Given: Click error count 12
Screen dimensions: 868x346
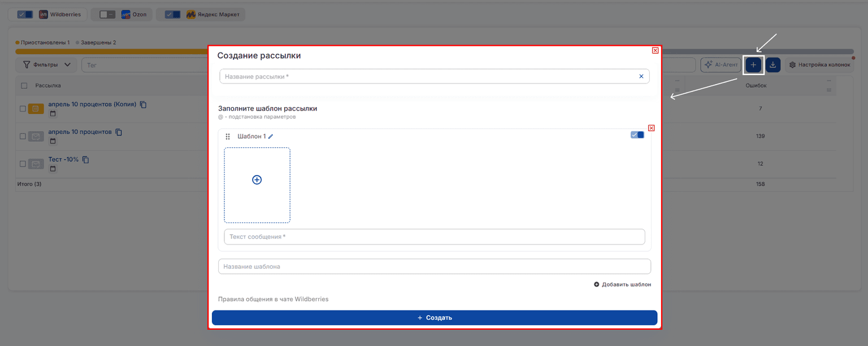Looking at the screenshot, I should coord(760,164).
